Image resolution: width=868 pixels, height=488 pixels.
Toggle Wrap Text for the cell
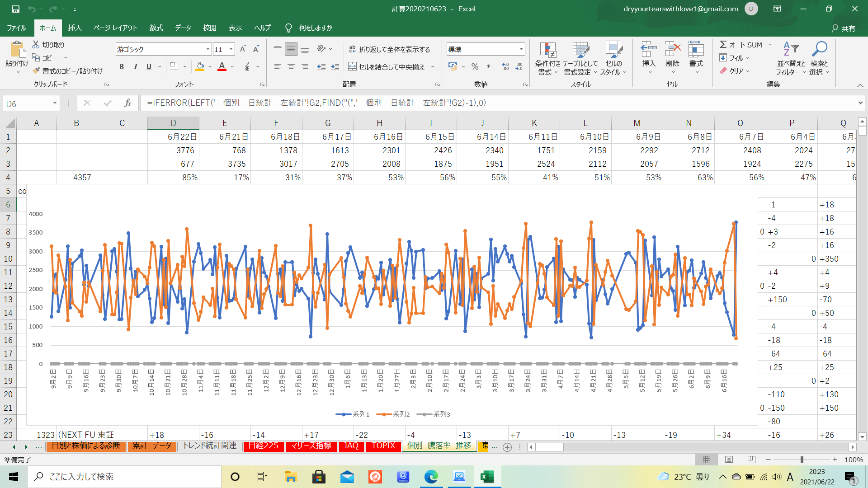[389, 49]
